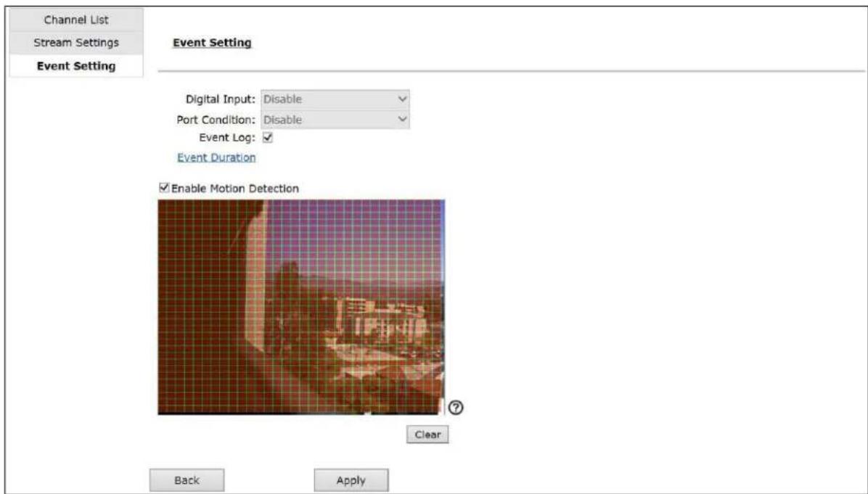Screen dimensions: 868x494
Task: Toggle the Event Log checkbox
Action: 268,138
